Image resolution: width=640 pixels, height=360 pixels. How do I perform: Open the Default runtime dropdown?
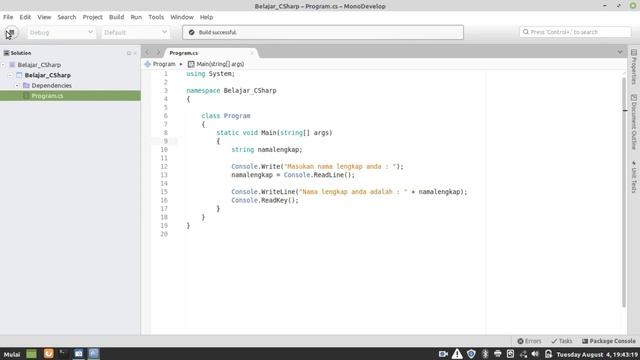(136, 32)
